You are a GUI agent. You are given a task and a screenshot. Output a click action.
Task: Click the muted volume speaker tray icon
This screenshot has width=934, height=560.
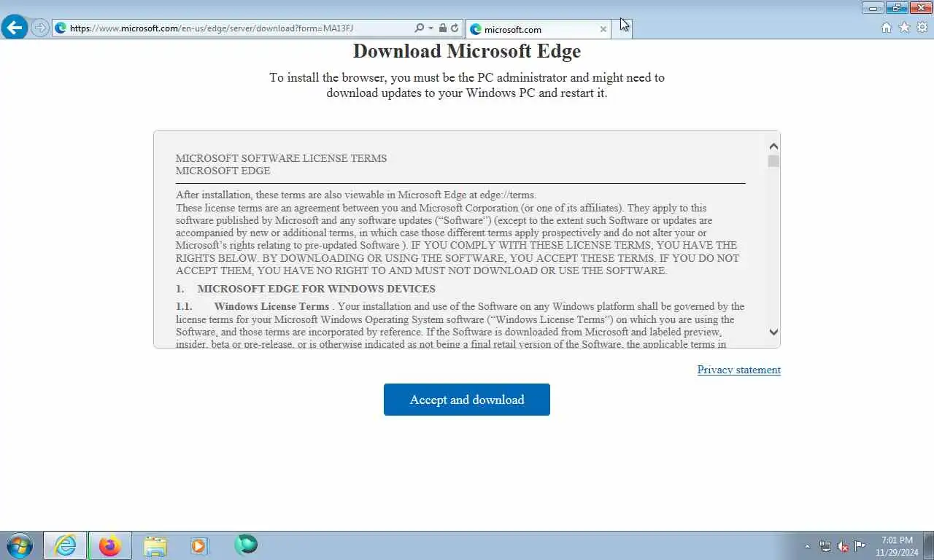[843, 546]
